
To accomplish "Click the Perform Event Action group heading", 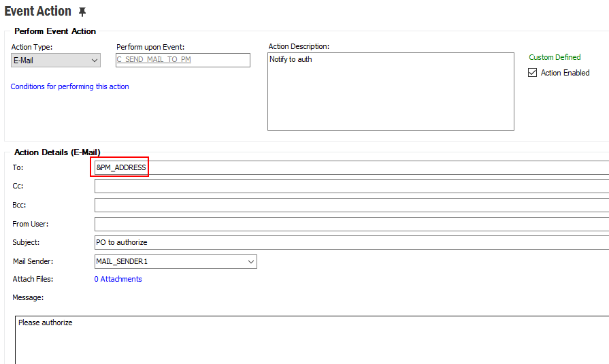I will click(x=55, y=31).
